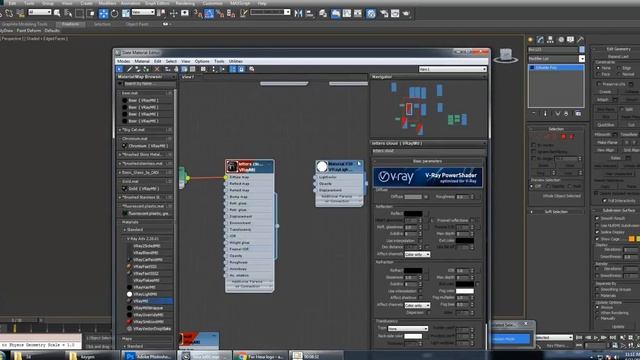The image size is (640, 360).
Task: Click the red Polygon sub-object icon in Selection rollout
Action: [564, 137]
